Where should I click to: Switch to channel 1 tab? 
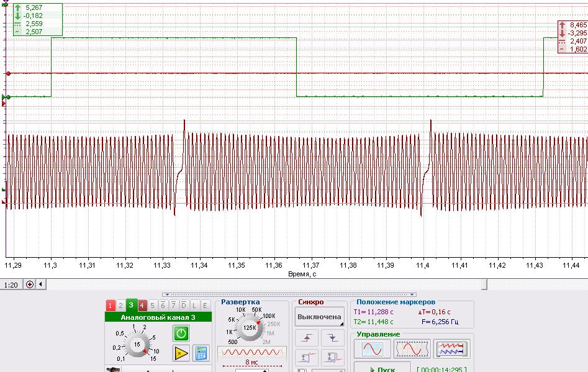pos(111,306)
